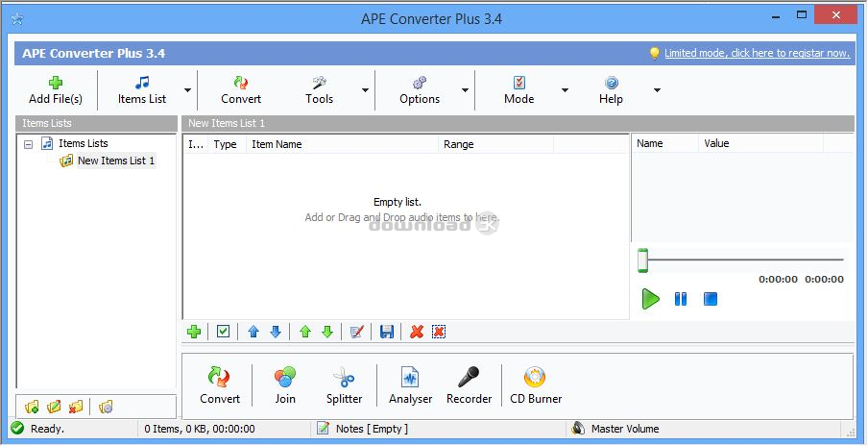This screenshot has width=868, height=446.
Task: Click the Add File(s) toolbar button
Action: click(x=56, y=90)
